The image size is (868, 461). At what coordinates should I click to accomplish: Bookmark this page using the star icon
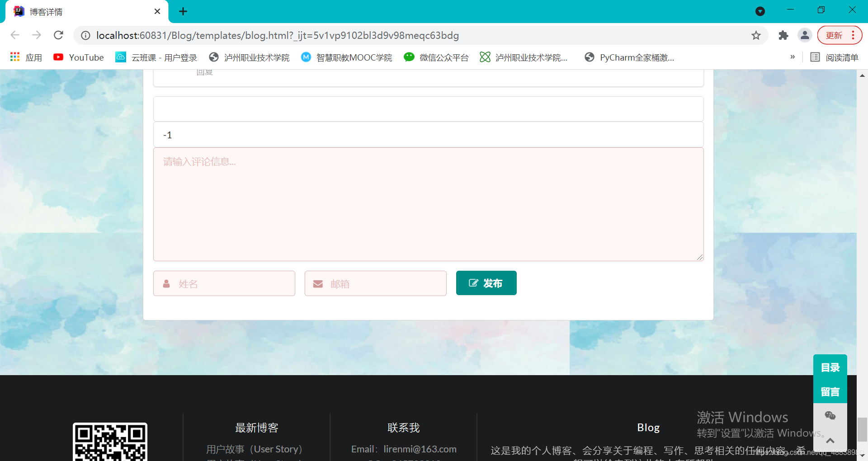click(x=756, y=35)
